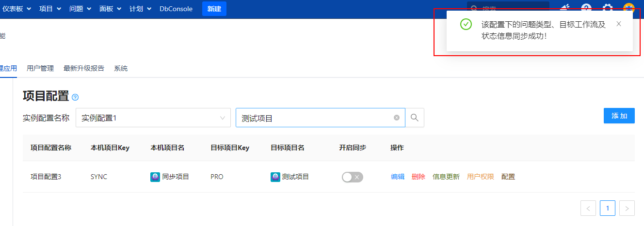Open the DbConsole menu item
Viewport: 644px width, 226px height.
tap(176, 9)
